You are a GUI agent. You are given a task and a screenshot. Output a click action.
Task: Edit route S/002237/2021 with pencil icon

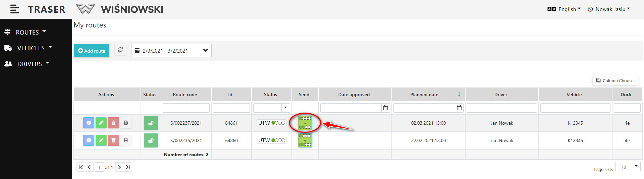[101, 123]
